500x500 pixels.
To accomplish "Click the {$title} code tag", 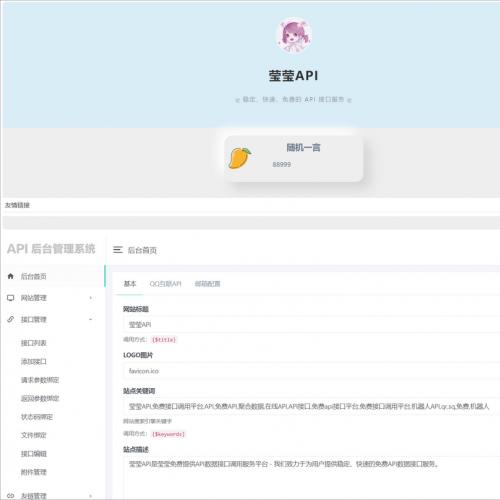I will [x=164, y=340].
